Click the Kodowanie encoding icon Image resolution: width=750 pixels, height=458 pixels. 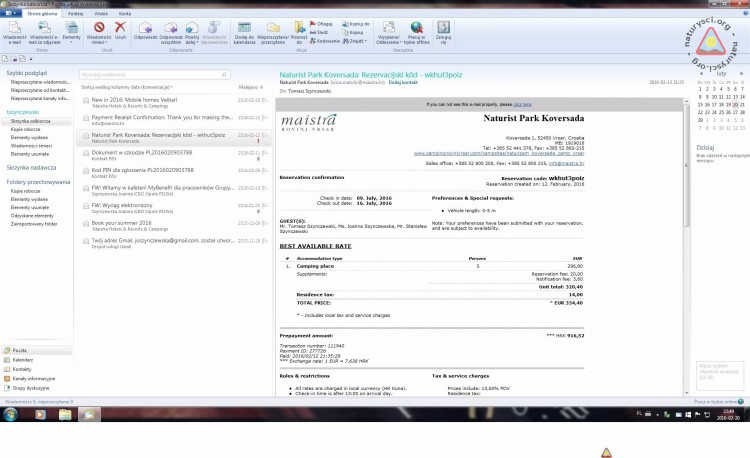pos(325,41)
